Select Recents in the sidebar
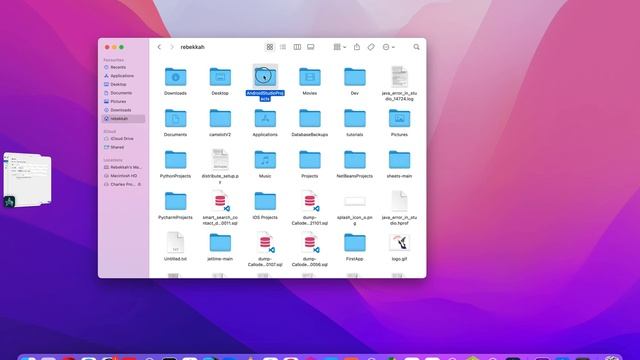 [123, 67]
